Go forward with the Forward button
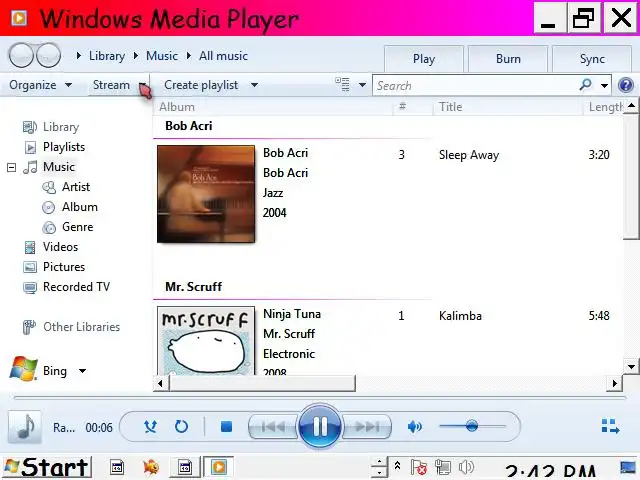Viewport: 640px width, 480px height. point(49,56)
